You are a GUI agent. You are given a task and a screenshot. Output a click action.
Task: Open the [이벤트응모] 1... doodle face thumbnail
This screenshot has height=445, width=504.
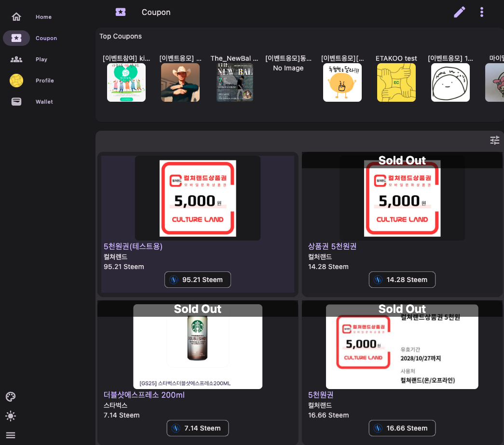(450, 82)
